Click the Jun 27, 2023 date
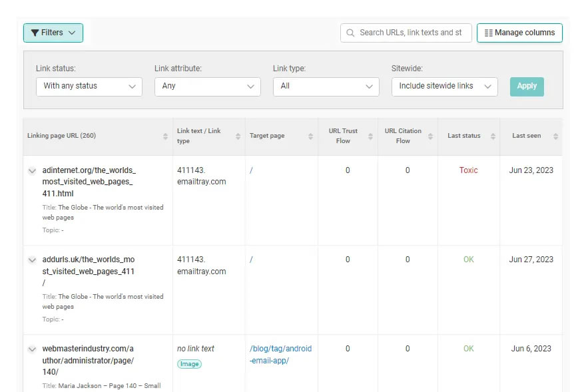The width and height of the screenshot is (586, 392). pos(531,260)
